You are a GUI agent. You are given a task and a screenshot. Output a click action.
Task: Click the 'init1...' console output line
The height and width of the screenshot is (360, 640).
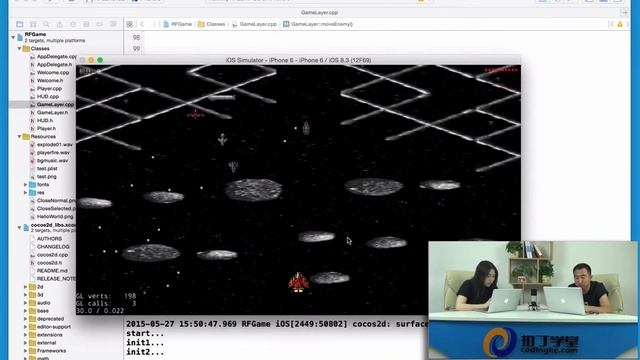145,343
